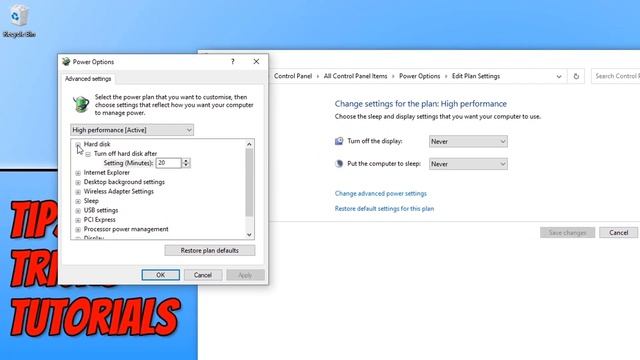Open the High performance [Active] plan dropdown
The image size is (640, 360).
tap(132, 130)
